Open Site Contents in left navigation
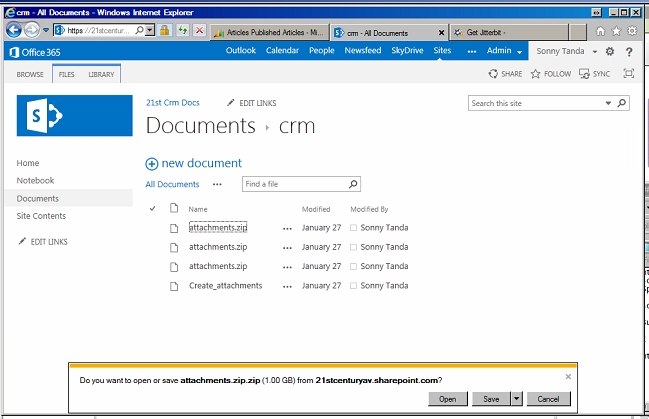This screenshot has height=419, width=649. pyautogui.click(x=41, y=216)
